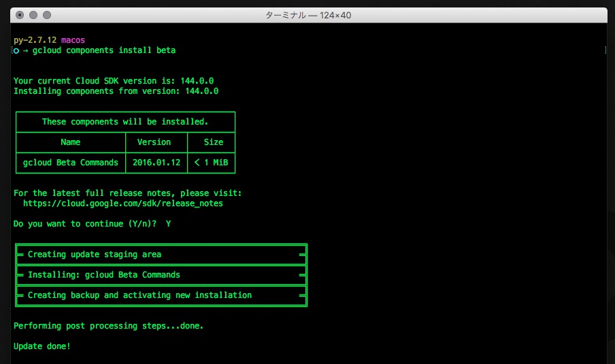Click 'Your current Cloud SDK version is: 144.0.0'

[x=114, y=81]
